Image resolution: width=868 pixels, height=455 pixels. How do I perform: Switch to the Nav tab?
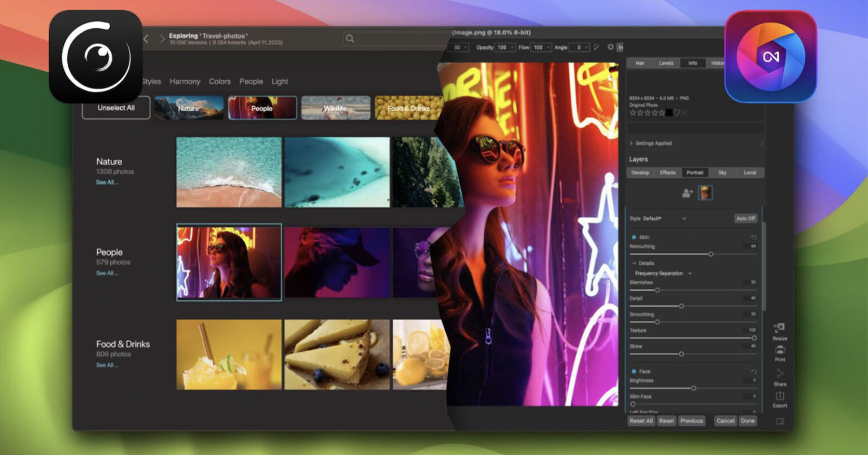(640, 63)
